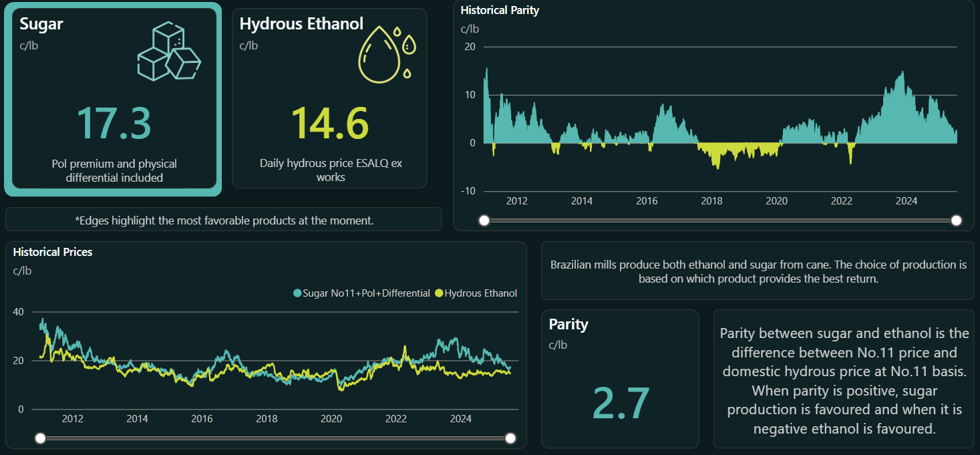Click the Brazilian mills description text
Viewport: 980px width, 455px height.
point(758,271)
